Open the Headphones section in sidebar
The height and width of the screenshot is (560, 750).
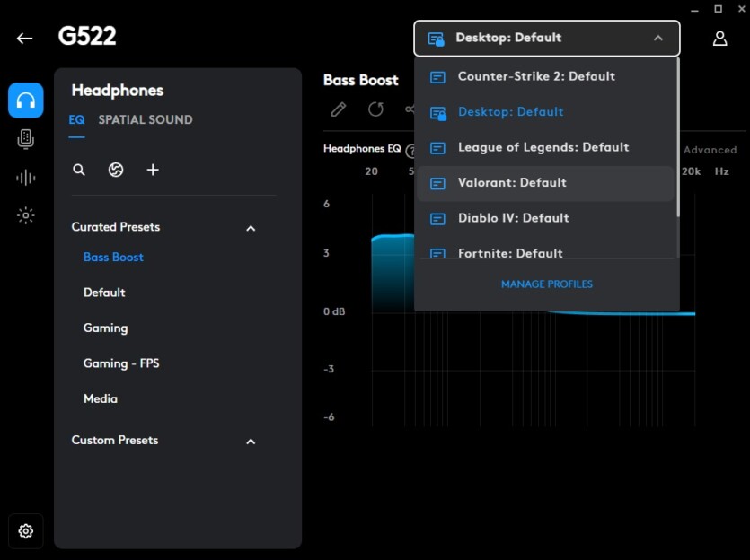(26, 101)
